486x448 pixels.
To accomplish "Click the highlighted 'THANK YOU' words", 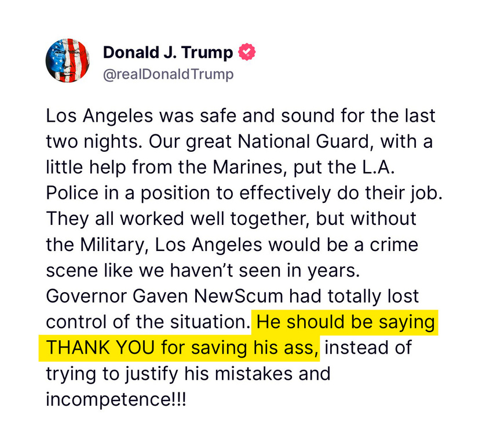I will point(100,348).
